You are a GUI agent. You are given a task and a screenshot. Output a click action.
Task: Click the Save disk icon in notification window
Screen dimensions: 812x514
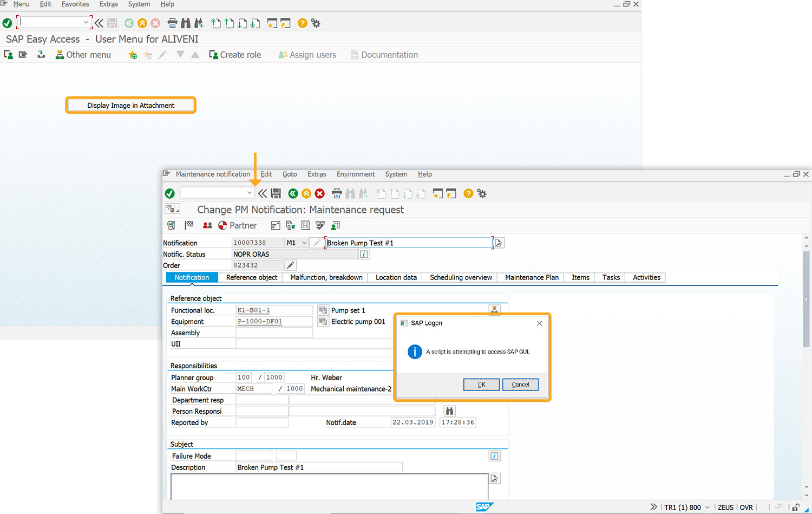pyautogui.click(x=276, y=193)
